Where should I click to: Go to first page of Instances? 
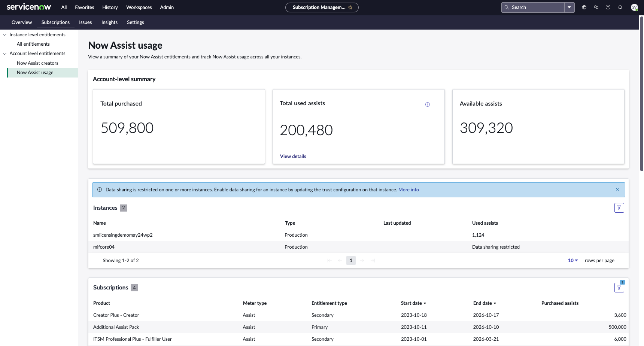[329, 261]
